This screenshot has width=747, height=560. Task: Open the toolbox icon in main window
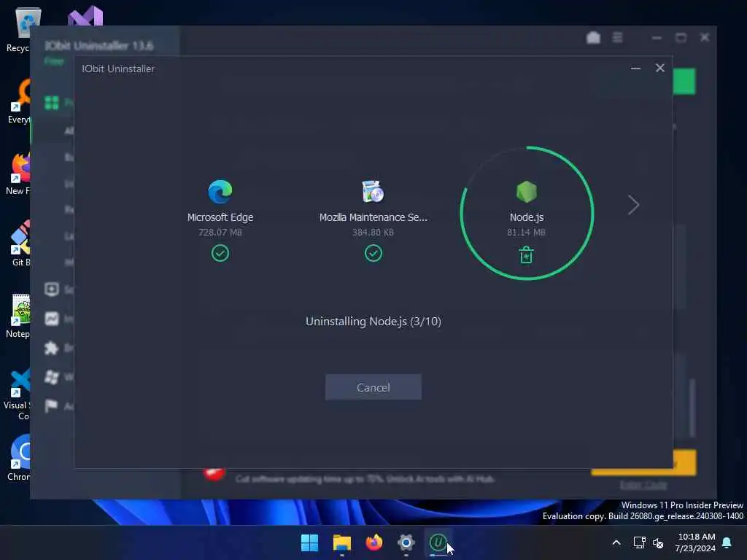[x=593, y=38]
